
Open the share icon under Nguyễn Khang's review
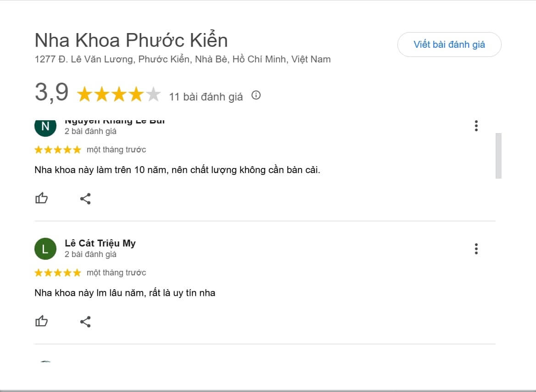coord(85,198)
